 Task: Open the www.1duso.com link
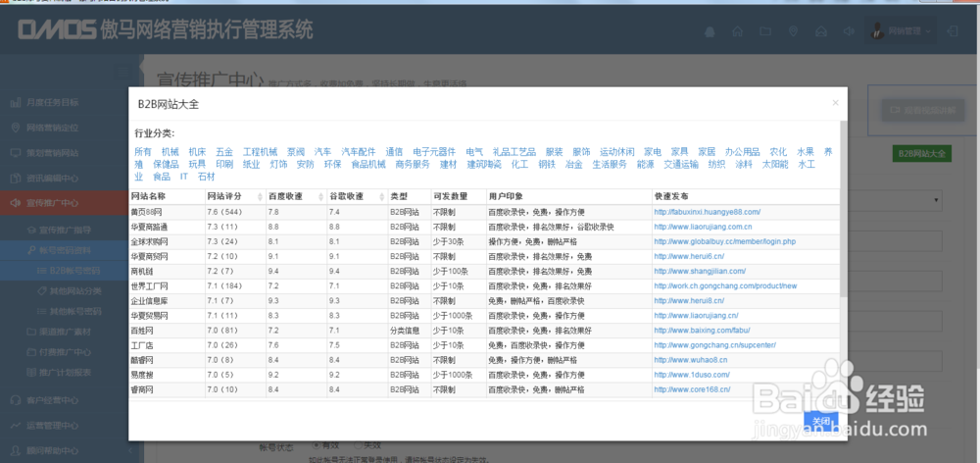click(x=692, y=375)
